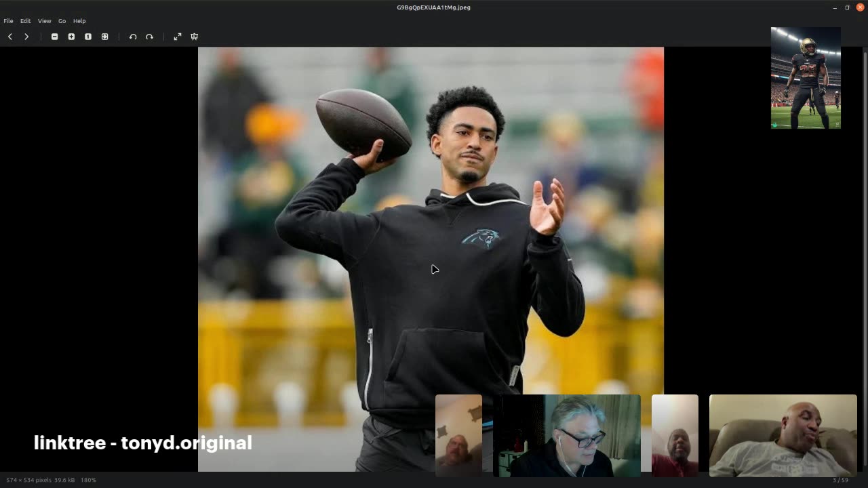The width and height of the screenshot is (868, 488).
Task: Go to the previous image
Action: 10,37
